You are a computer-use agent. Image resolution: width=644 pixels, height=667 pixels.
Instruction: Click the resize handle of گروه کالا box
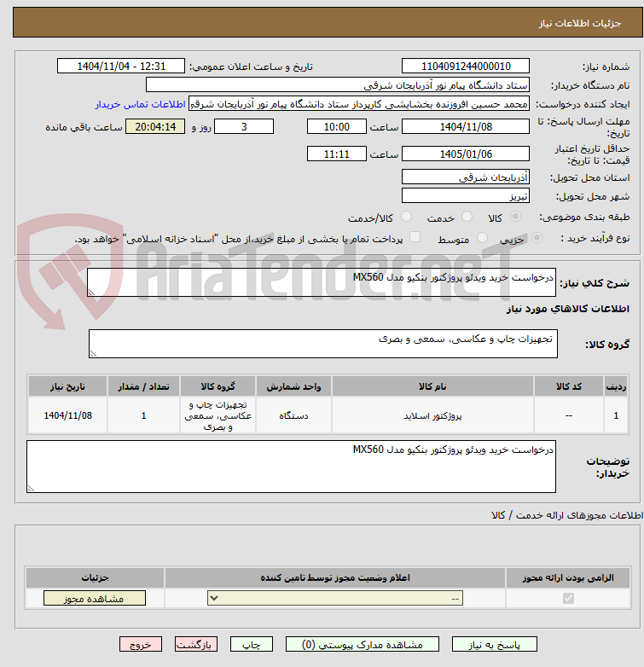click(93, 354)
